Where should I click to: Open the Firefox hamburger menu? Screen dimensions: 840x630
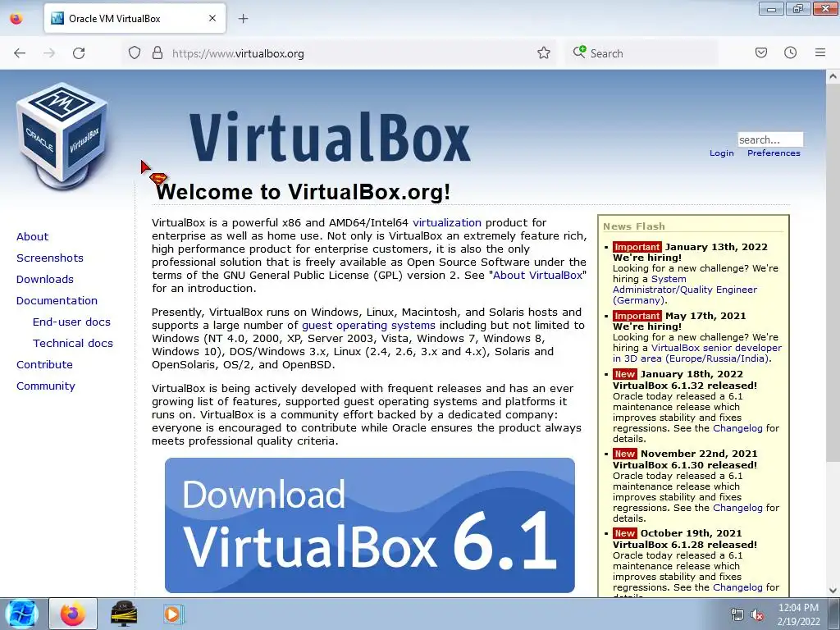820,53
